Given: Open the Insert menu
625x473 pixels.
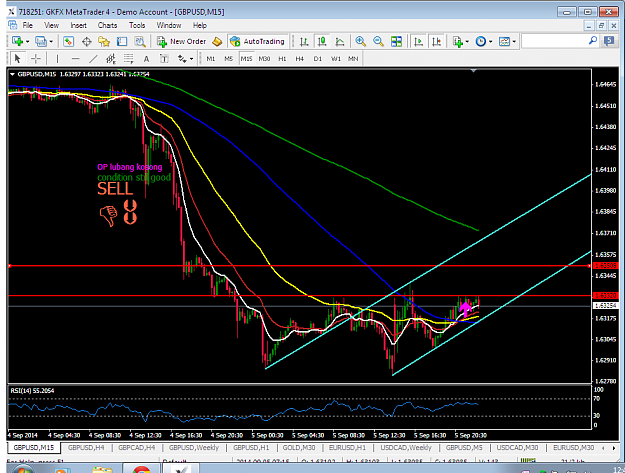Looking at the screenshot, I should click(79, 26).
